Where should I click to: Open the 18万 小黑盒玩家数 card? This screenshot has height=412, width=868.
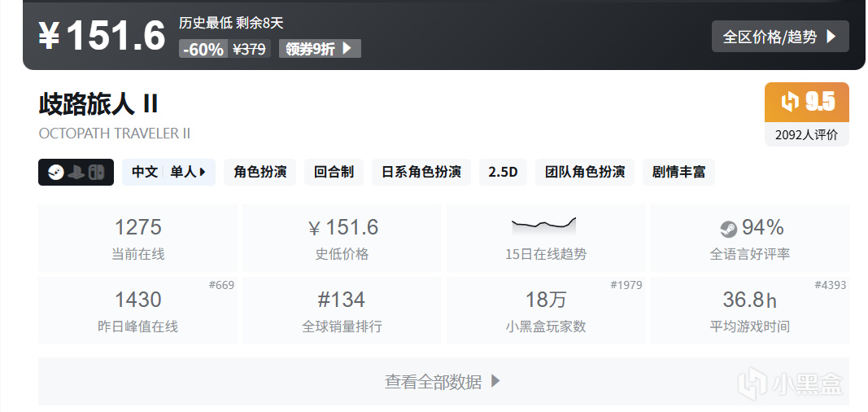(x=545, y=311)
